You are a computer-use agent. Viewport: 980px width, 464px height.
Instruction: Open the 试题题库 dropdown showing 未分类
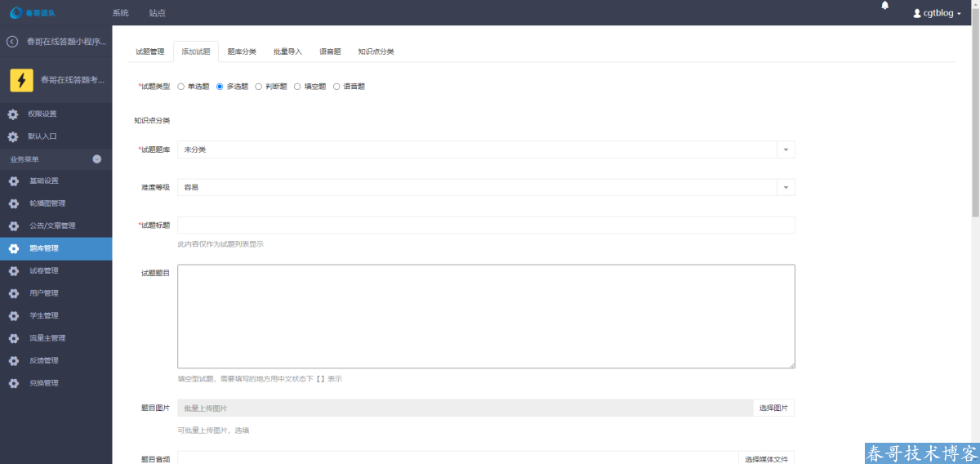point(485,149)
